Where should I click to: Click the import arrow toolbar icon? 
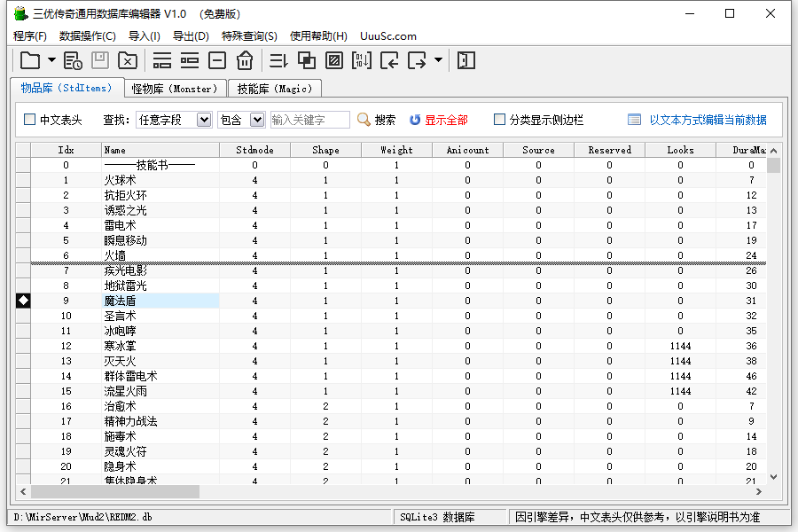(389, 60)
